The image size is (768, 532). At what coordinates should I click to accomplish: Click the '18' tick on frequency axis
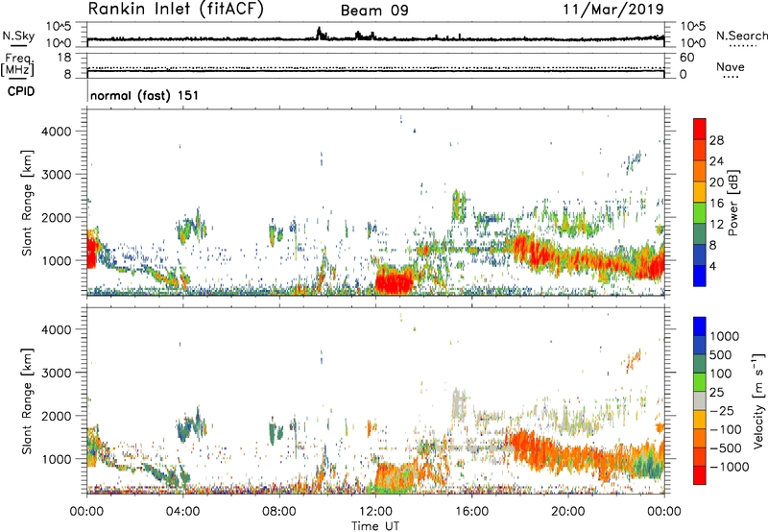64,58
